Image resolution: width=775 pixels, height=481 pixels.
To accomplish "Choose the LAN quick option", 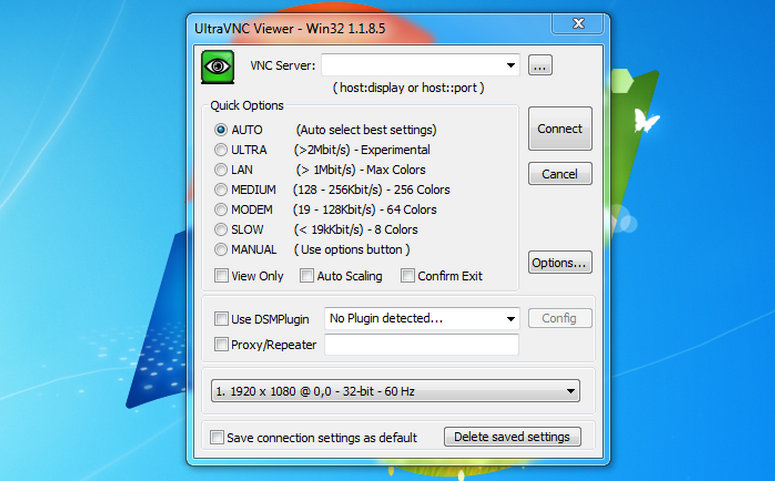I will 220,170.
